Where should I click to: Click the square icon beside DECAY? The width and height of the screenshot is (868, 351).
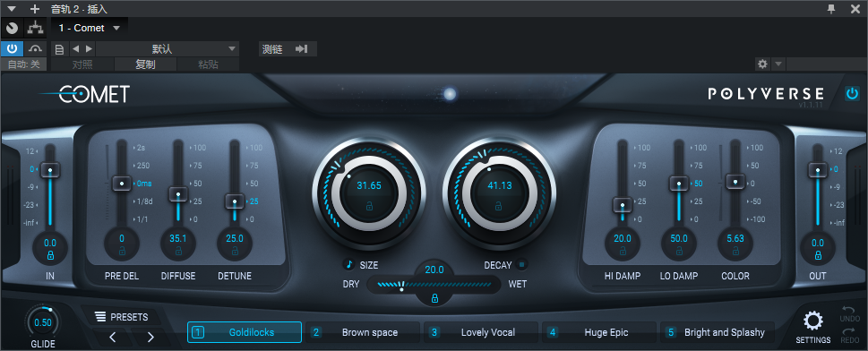click(x=521, y=265)
